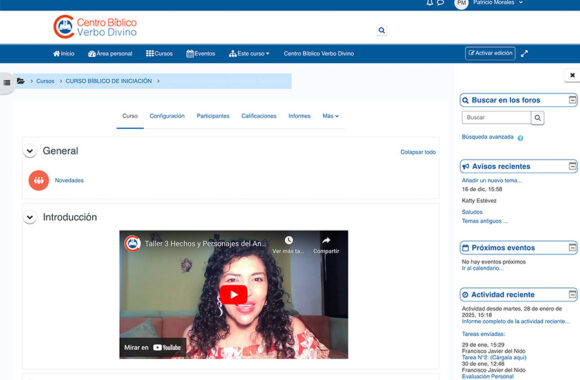
Task: Switch to the Informes tab
Action: [x=299, y=116]
